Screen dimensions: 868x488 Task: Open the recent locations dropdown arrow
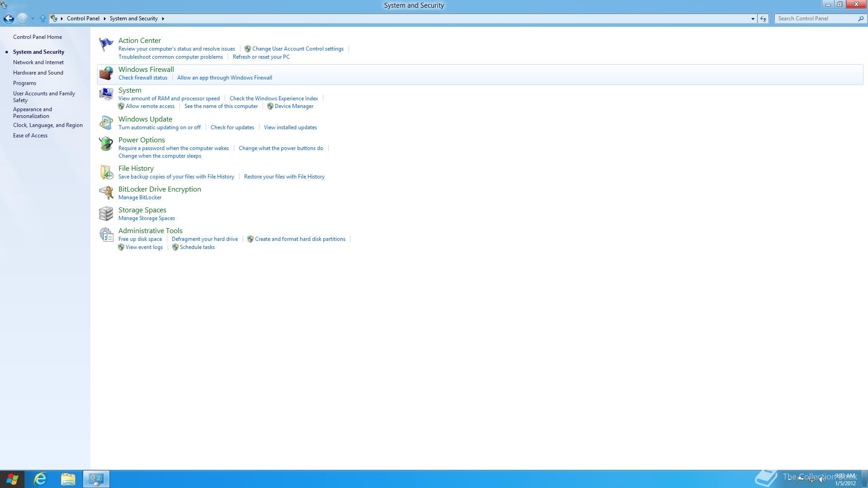(x=33, y=19)
